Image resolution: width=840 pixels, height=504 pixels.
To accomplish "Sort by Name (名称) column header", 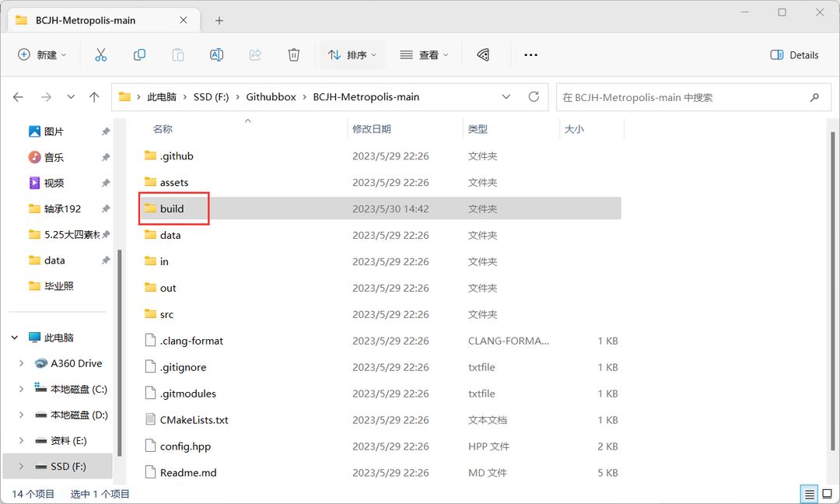I will tap(163, 129).
